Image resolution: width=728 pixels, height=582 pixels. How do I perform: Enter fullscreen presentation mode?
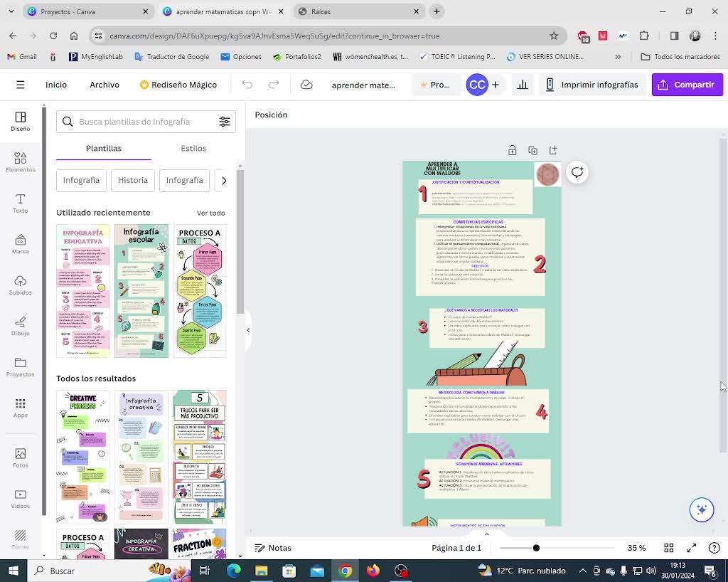coord(692,548)
